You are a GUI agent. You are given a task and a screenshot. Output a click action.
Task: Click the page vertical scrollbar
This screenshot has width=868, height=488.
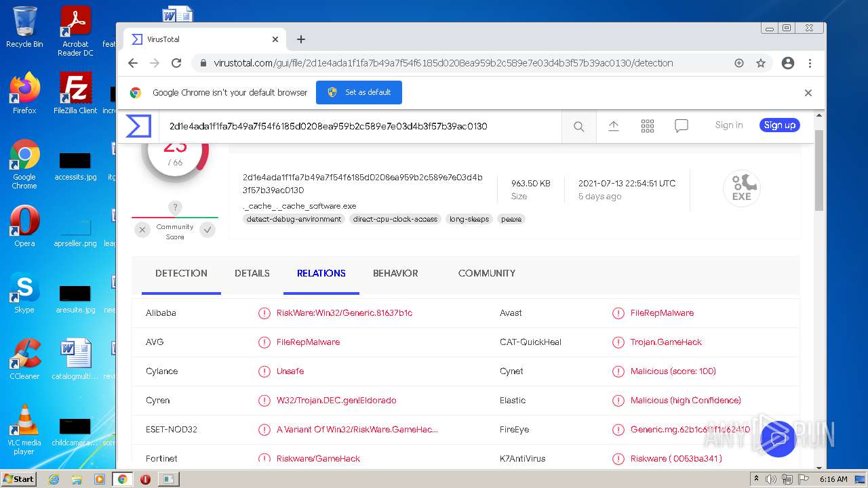(819, 171)
